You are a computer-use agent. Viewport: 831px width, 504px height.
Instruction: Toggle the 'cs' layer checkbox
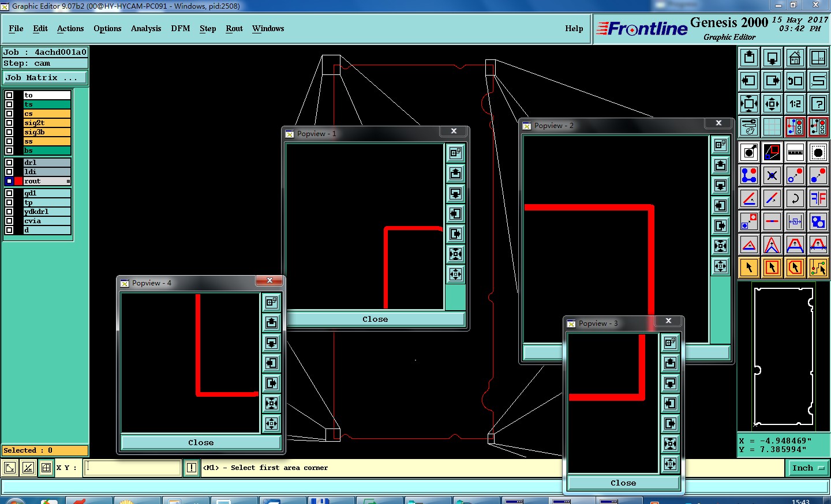[x=9, y=114]
